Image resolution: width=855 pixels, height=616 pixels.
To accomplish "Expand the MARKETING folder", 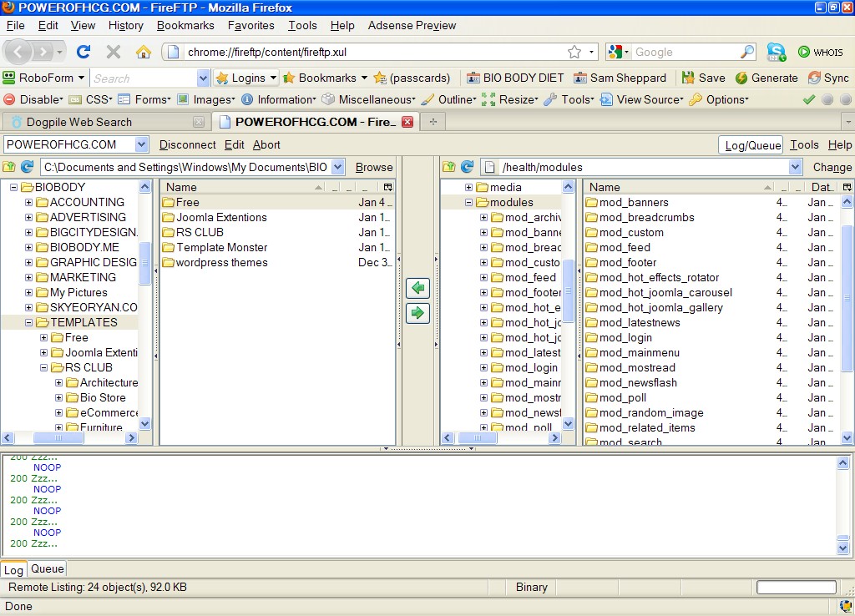I will 28,277.
